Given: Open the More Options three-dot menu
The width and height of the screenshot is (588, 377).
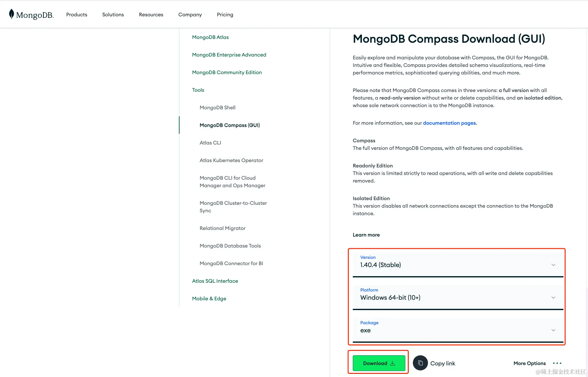Looking at the screenshot, I should click(557, 363).
